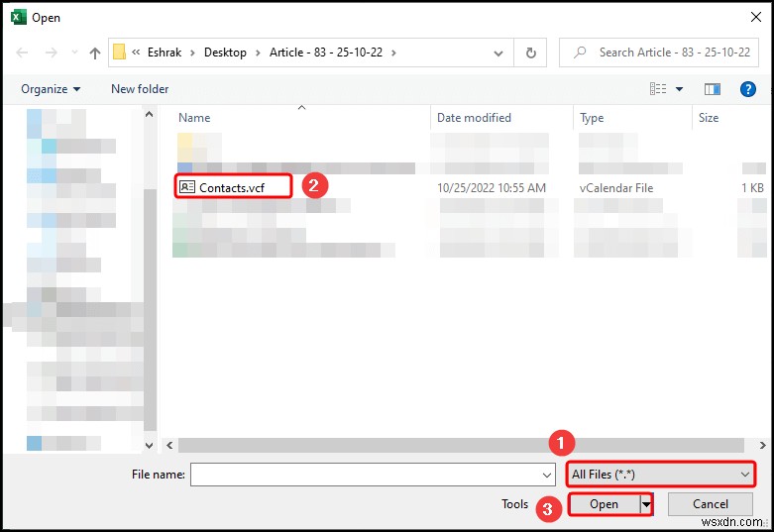Sort files by Size column
Screen dimensions: 774x532
(709, 118)
